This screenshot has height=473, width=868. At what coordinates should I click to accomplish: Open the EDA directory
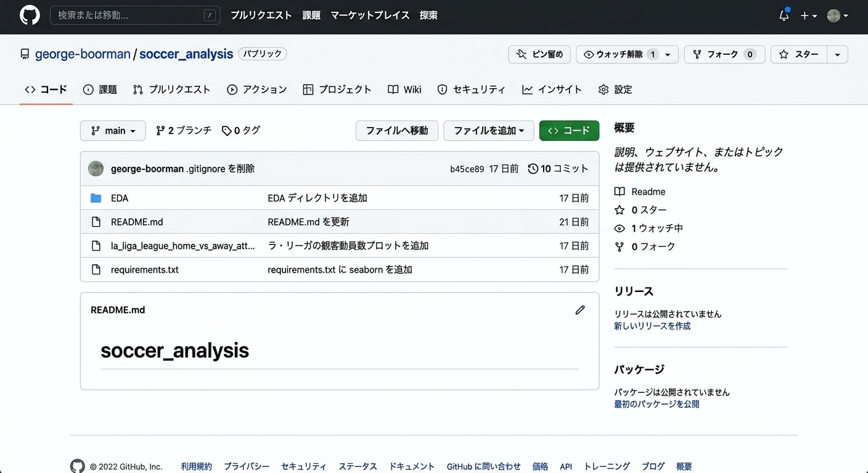click(120, 198)
